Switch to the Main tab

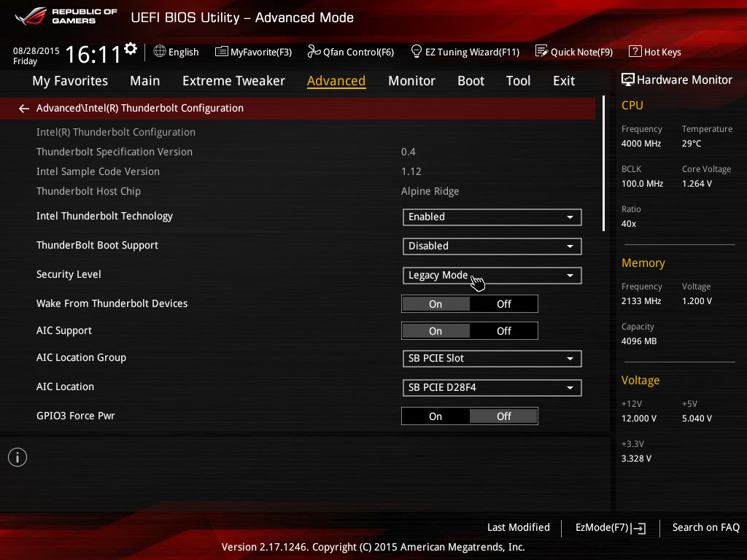click(x=145, y=81)
